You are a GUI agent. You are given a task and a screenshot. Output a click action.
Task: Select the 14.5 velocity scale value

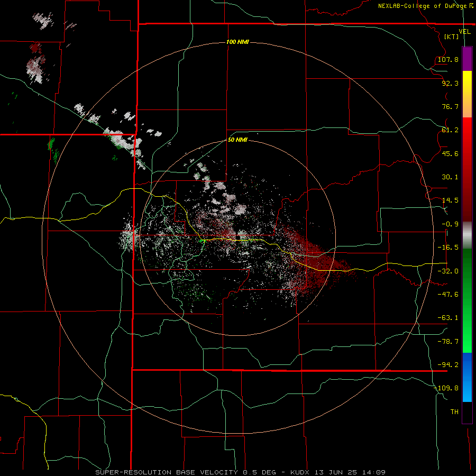[450, 200]
